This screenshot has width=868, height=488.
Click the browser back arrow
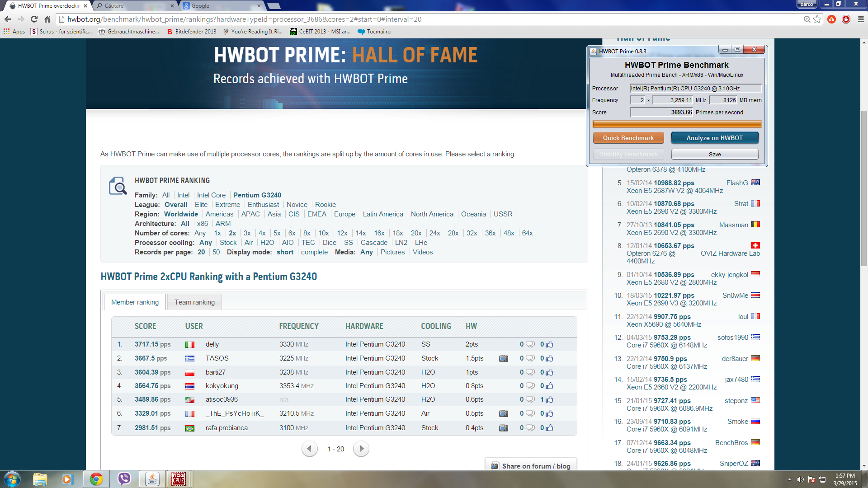[8, 19]
